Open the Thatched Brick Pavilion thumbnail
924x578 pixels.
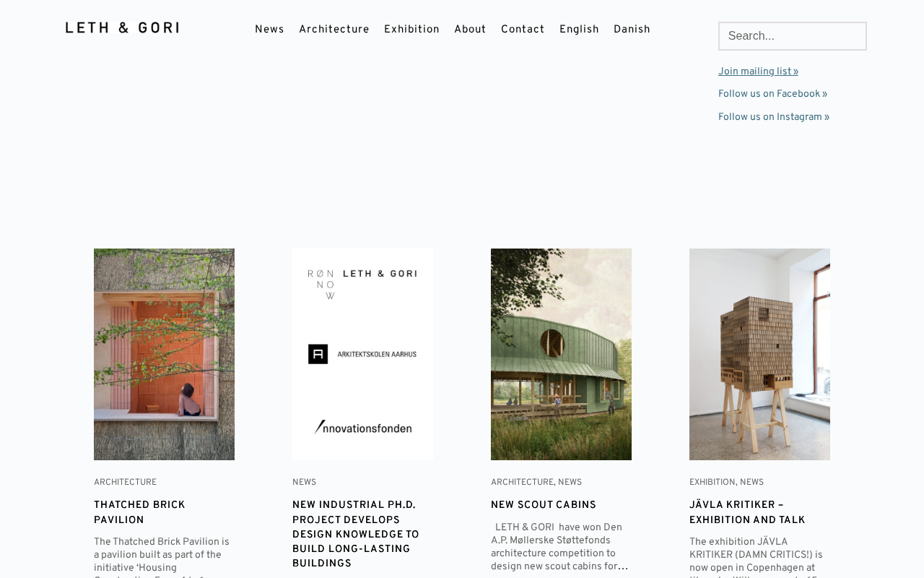click(164, 354)
